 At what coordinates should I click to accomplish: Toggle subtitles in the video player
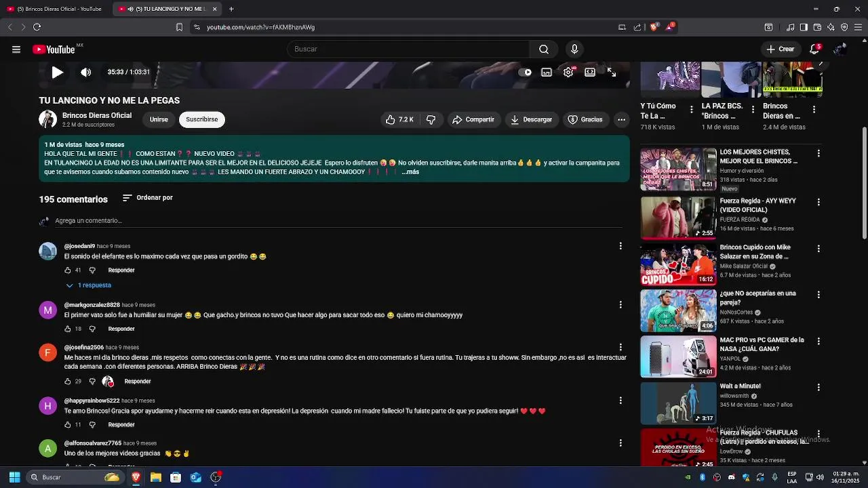(x=547, y=72)
